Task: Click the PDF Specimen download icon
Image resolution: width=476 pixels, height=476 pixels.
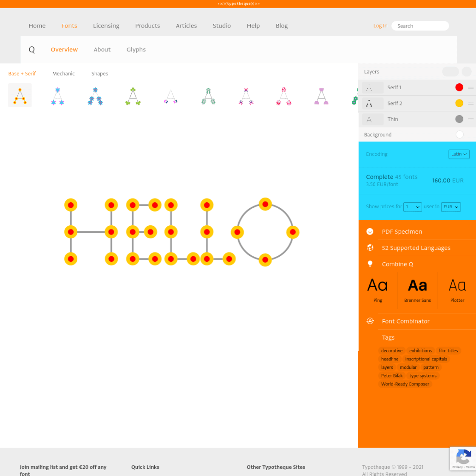Action: (370, 231)
